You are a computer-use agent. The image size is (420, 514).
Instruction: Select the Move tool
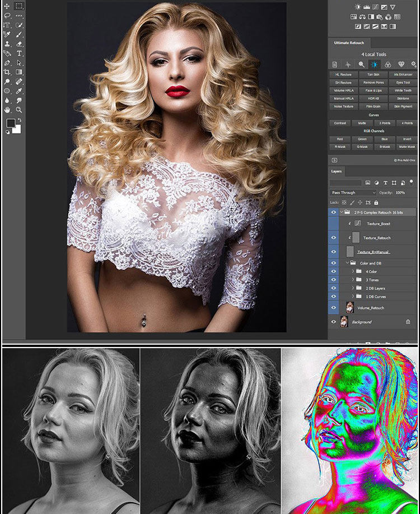(x=7, y=6)
